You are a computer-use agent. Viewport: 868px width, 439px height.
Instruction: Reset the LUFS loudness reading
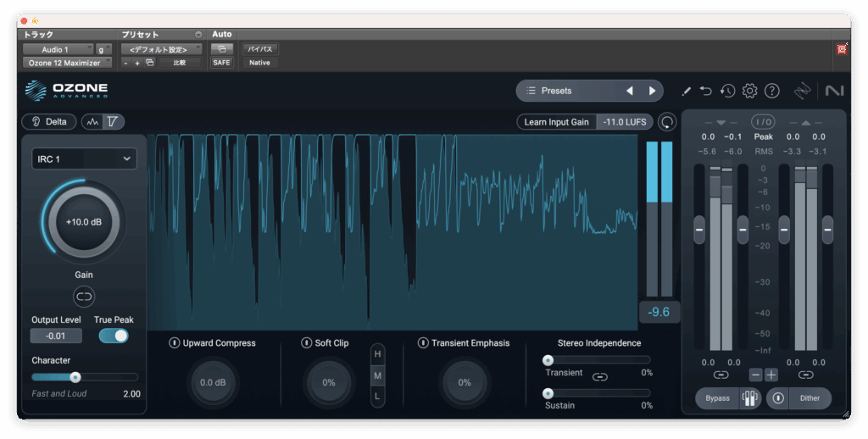[x=668, y=122]
